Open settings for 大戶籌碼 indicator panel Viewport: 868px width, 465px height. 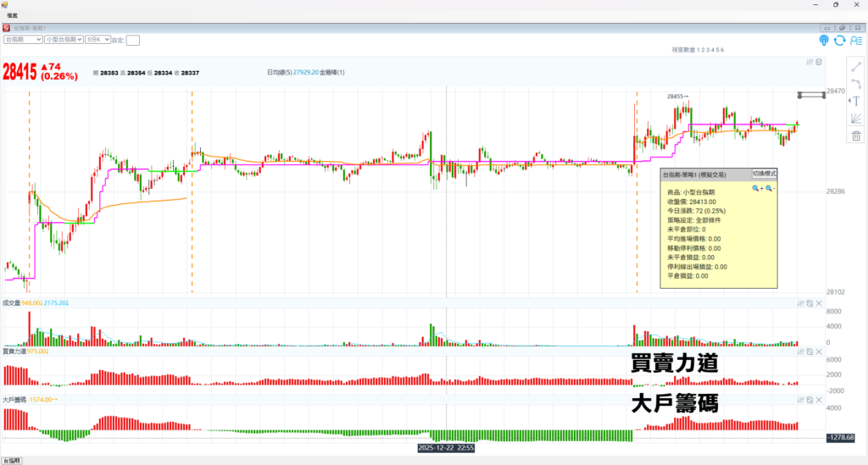(x=800, y=399)
